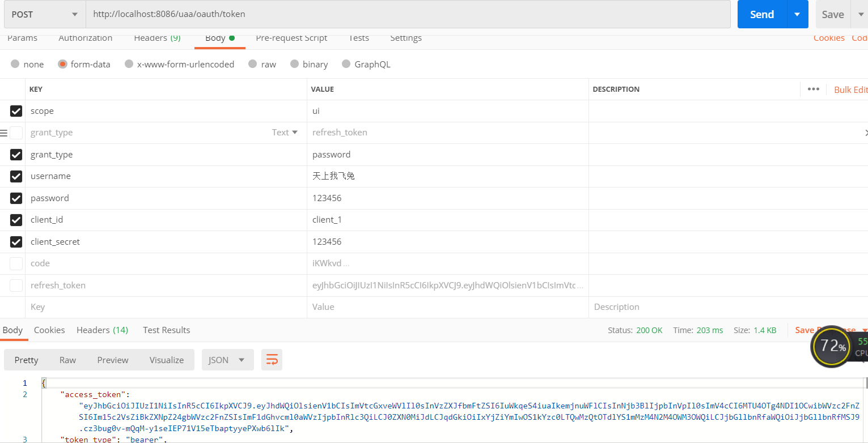This screenshot has width=868, height=443.
Task: Switch to the Authorization tab
Action: point(86,38)
